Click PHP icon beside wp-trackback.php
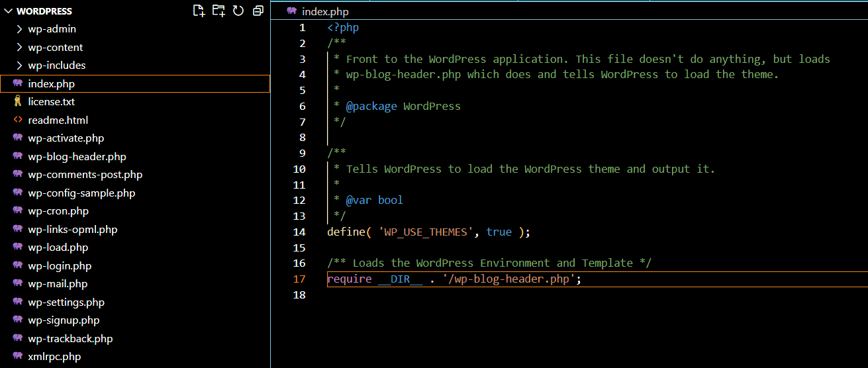The height and width of the screenshot is (368, 868). click(x=18, y=338)
